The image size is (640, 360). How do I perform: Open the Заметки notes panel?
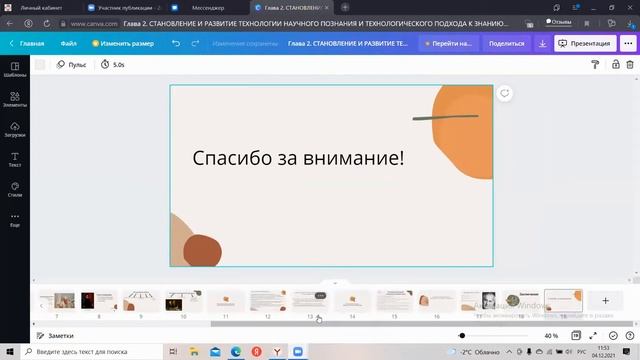point(55,336)
